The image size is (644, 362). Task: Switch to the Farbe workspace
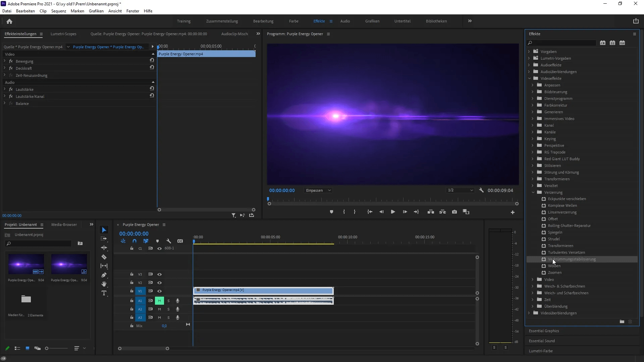[x=293, y=21]
